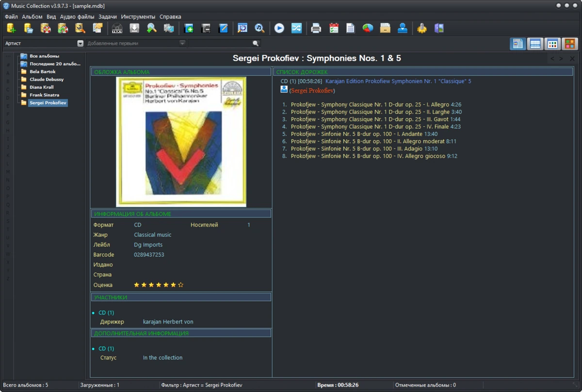The image size is (582, 392).
Task: Open the Инструменты menu
Action: click(x=138, y=16)
